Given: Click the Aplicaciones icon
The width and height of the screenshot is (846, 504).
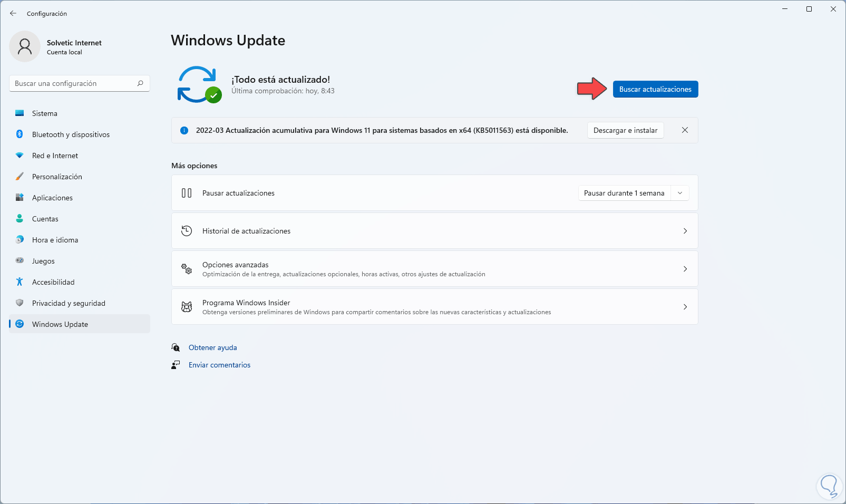Looking at the screenshot, I should 20,198.
